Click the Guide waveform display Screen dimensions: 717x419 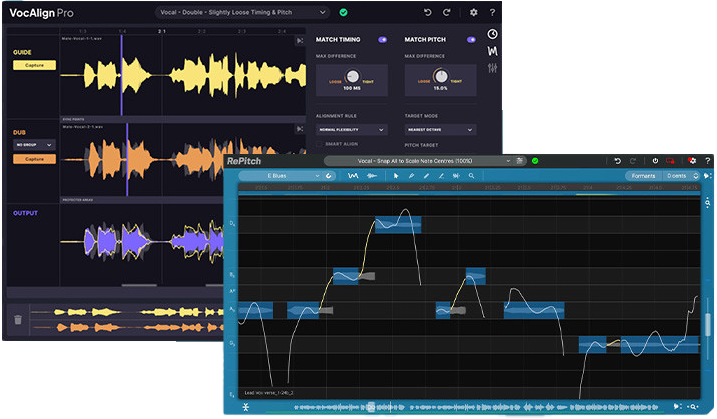(x=183, y=75)
